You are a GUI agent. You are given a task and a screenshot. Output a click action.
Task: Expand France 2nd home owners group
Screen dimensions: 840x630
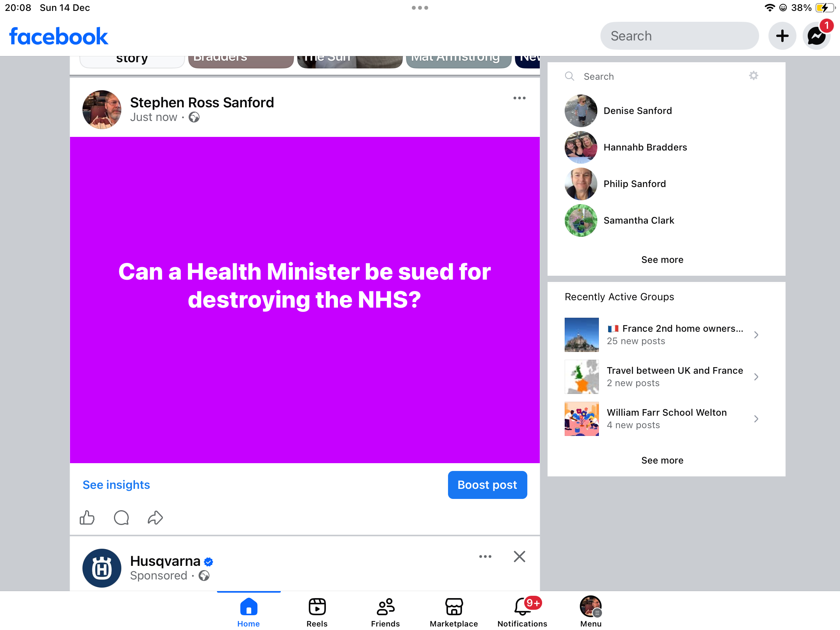click(756, 335)
